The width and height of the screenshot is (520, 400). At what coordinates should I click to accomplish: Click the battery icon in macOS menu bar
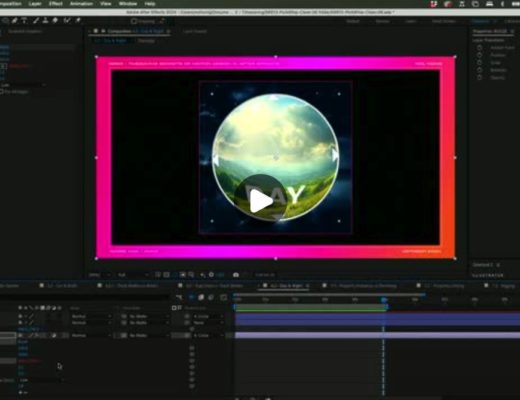515,4
